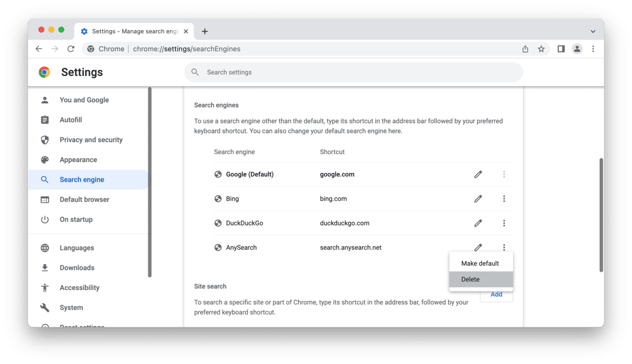
Task: Go to Appearance settings section
Action: (x=78, y=160)
